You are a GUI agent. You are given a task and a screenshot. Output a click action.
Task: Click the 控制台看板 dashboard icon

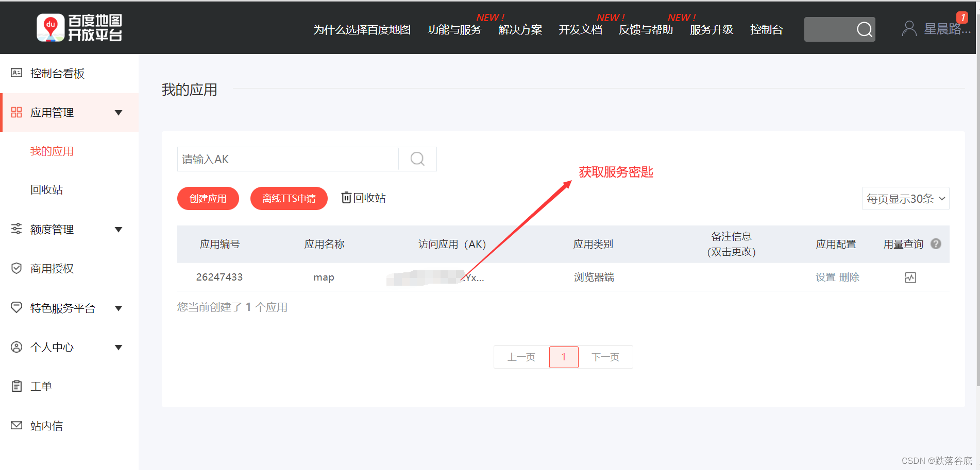pyautogui.click(x=16, y=73)
